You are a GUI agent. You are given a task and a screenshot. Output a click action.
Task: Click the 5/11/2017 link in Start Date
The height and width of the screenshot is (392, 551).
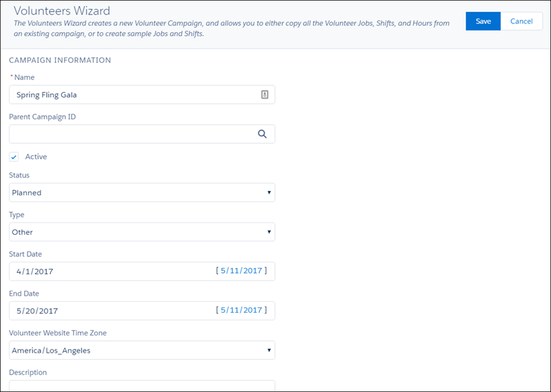tap(242, 270)
